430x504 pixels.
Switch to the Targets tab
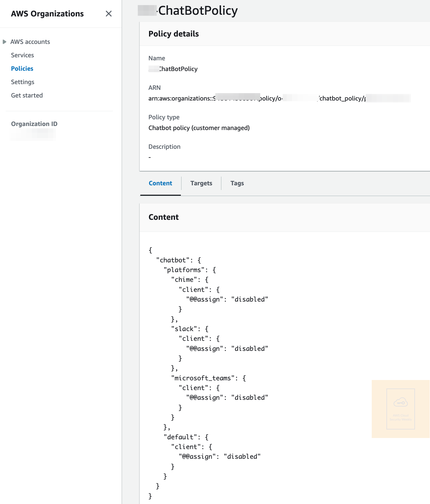coord(201,183)
